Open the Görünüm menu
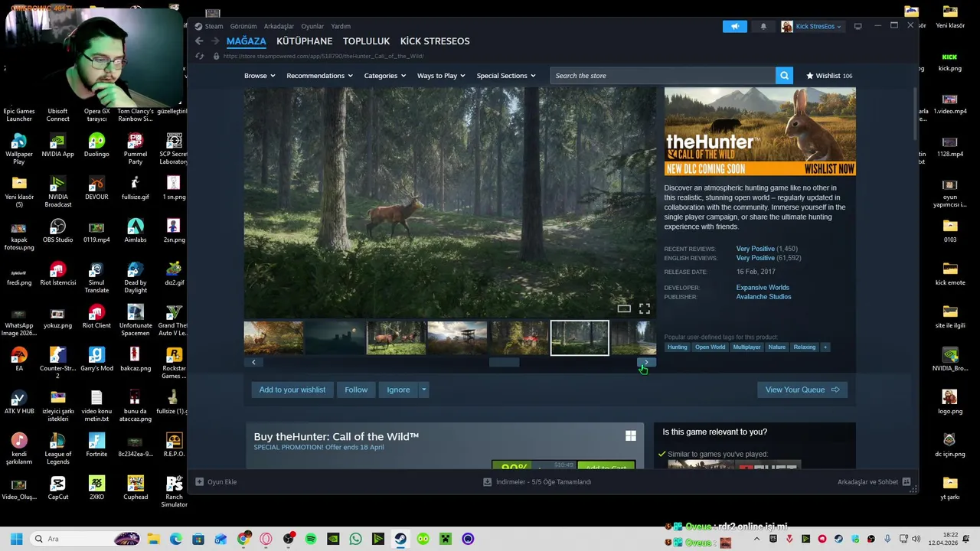 243,26
